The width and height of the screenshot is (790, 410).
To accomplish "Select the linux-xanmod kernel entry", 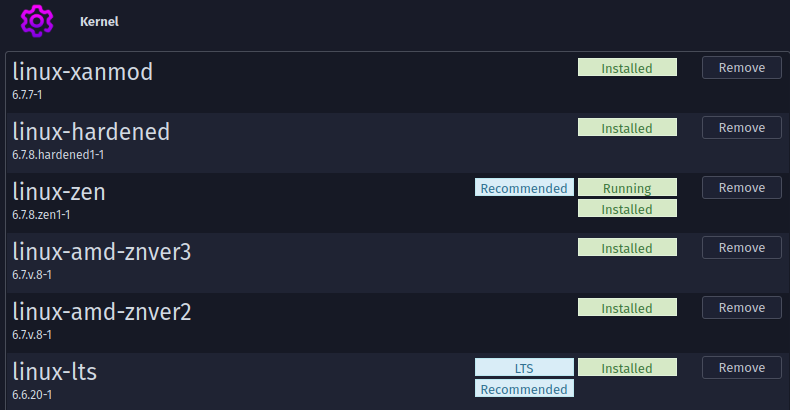I will click(82, 72).
